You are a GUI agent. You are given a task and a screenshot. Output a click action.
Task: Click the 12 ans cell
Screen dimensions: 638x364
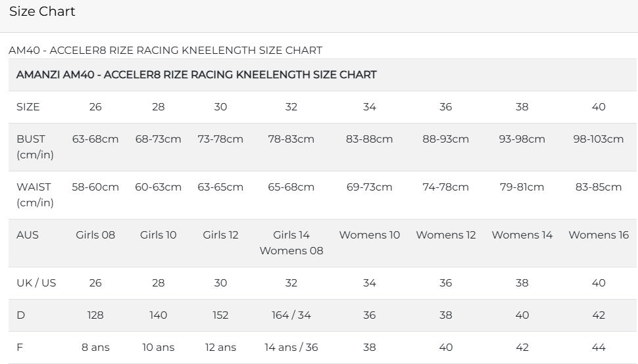click(220, 347)
